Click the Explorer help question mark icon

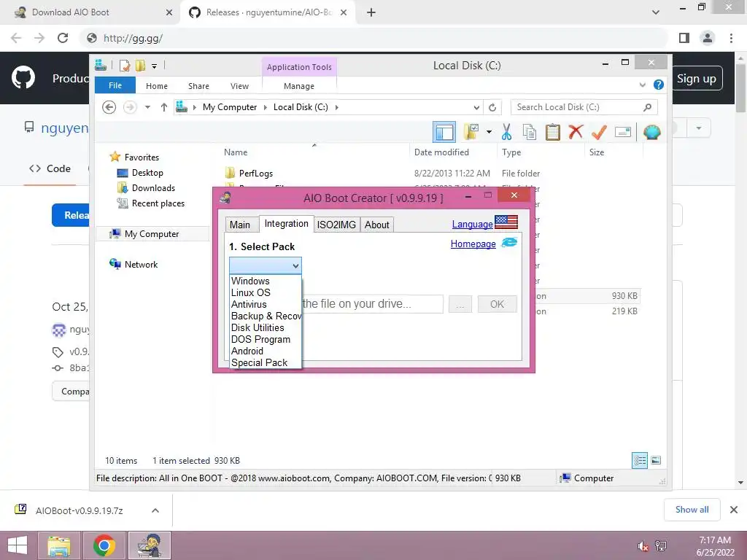pyautogui.click(x=659, y=85)
